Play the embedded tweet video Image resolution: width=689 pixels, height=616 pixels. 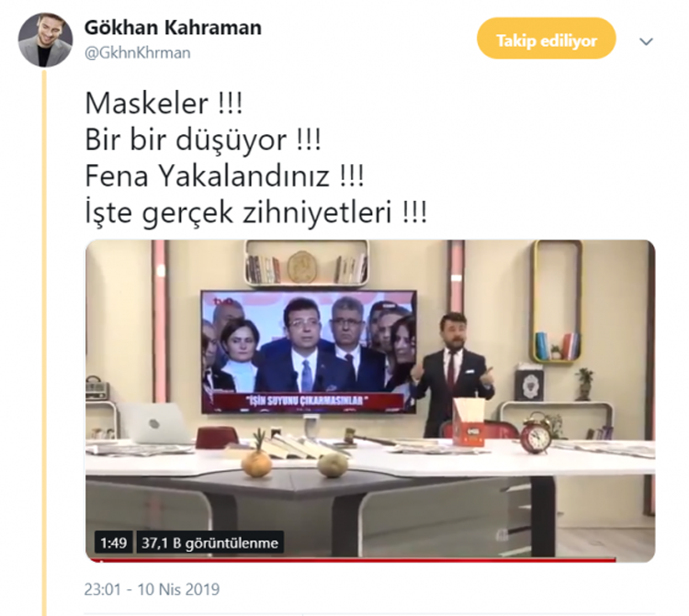[x=370, y=401]
